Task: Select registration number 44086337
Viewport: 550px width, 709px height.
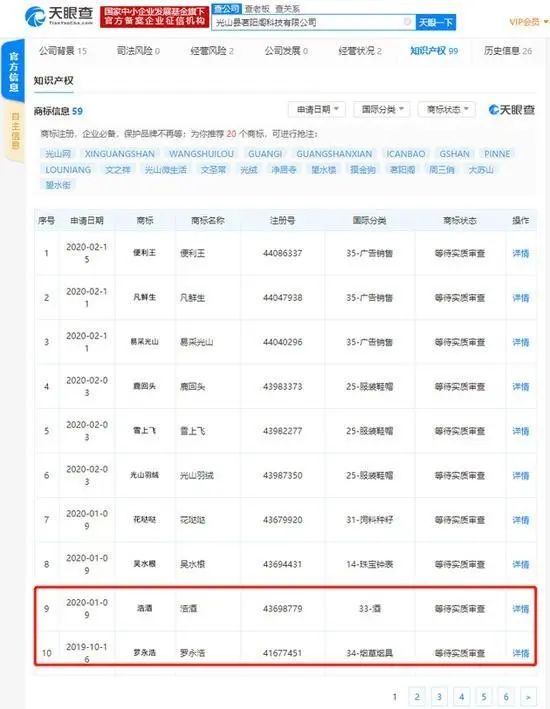Action: coord(283,253)
